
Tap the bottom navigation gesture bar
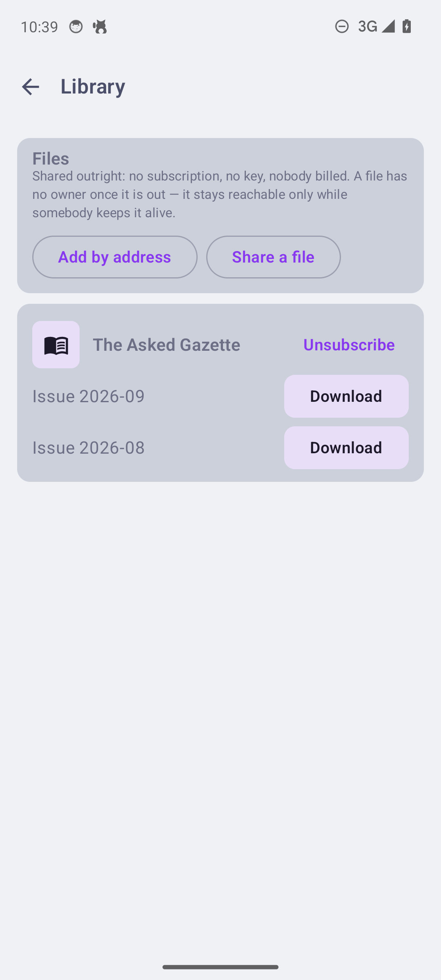click(x=220, y=967)
